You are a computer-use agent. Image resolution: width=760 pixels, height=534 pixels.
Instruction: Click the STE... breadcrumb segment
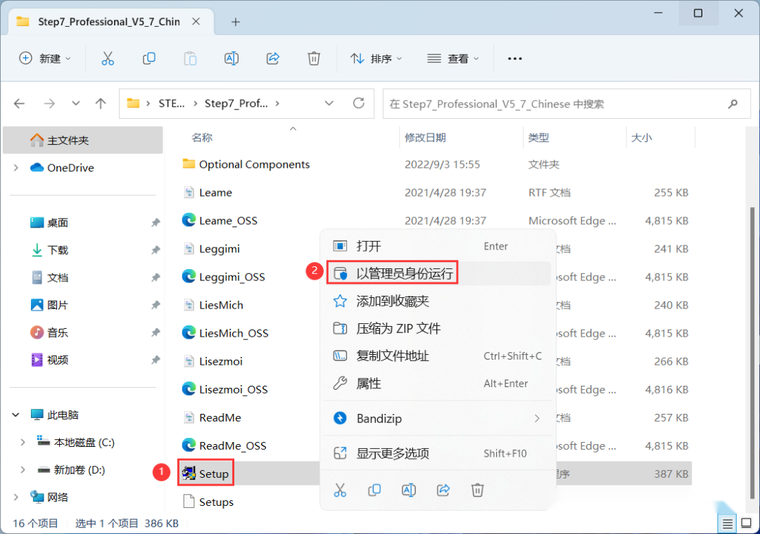[x=172, y=103]
